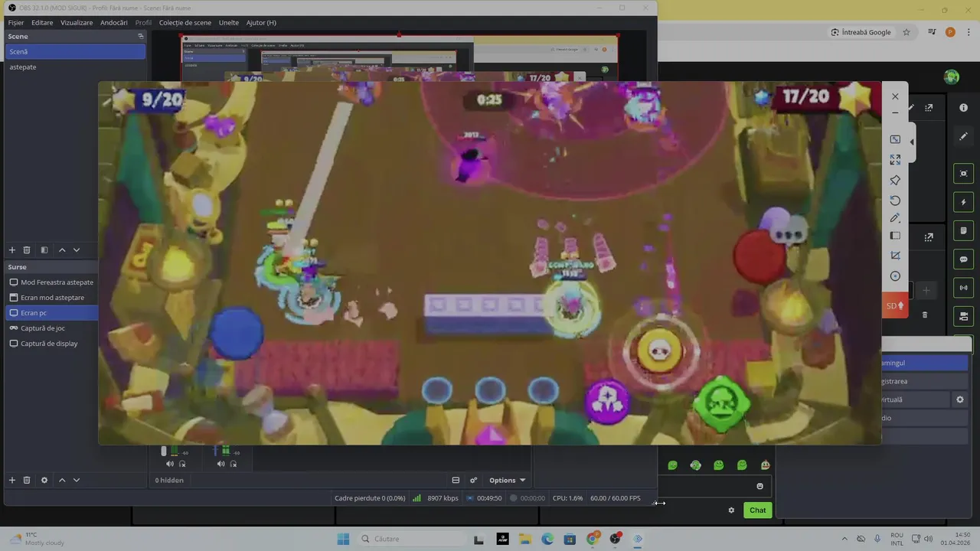Open Windows Start menu
The height and width of the screenshot is (551, 980).
(343, 539)
